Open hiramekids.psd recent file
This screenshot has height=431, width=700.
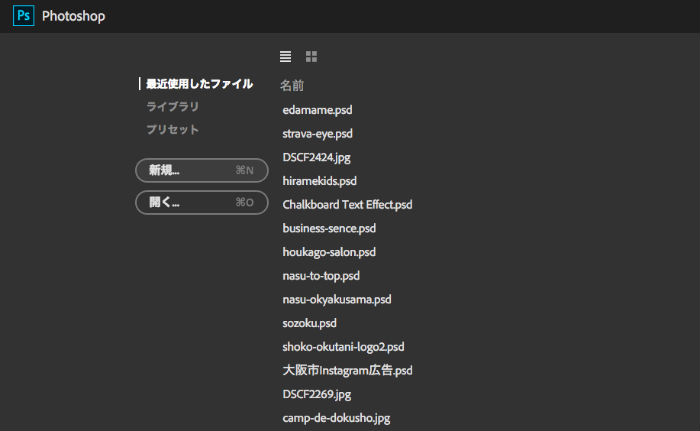coord(320,181)
